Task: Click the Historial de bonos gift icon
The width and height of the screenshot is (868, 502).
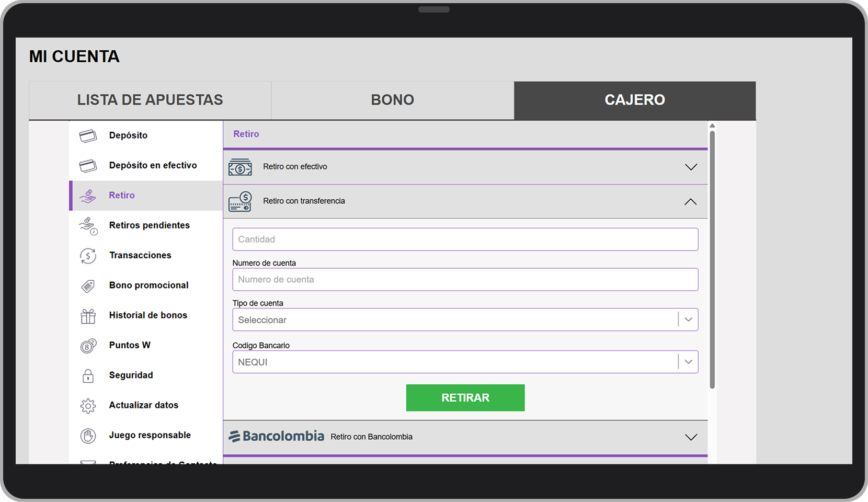Action: click(x=88, y=315)
